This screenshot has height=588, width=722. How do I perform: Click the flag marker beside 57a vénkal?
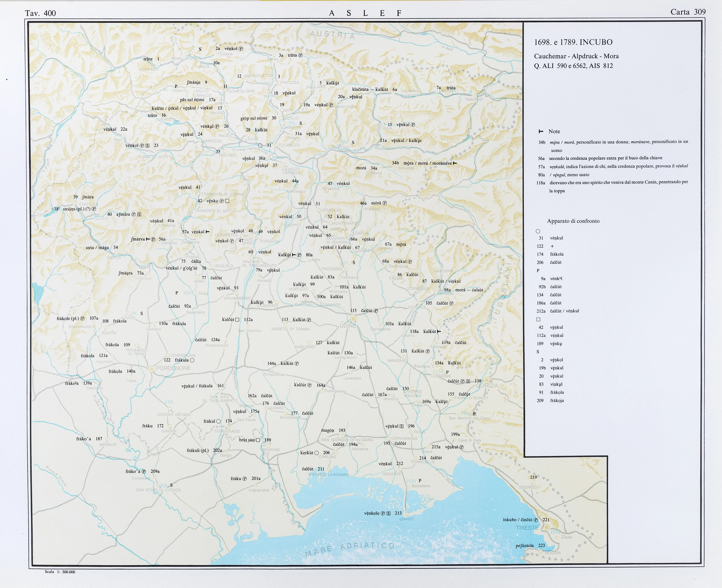tap(208, 232)
